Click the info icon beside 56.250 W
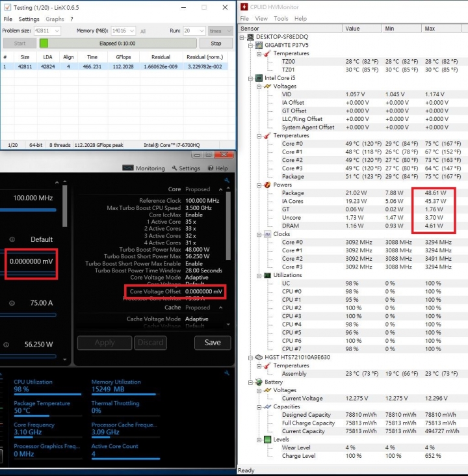 click(6, 345)
